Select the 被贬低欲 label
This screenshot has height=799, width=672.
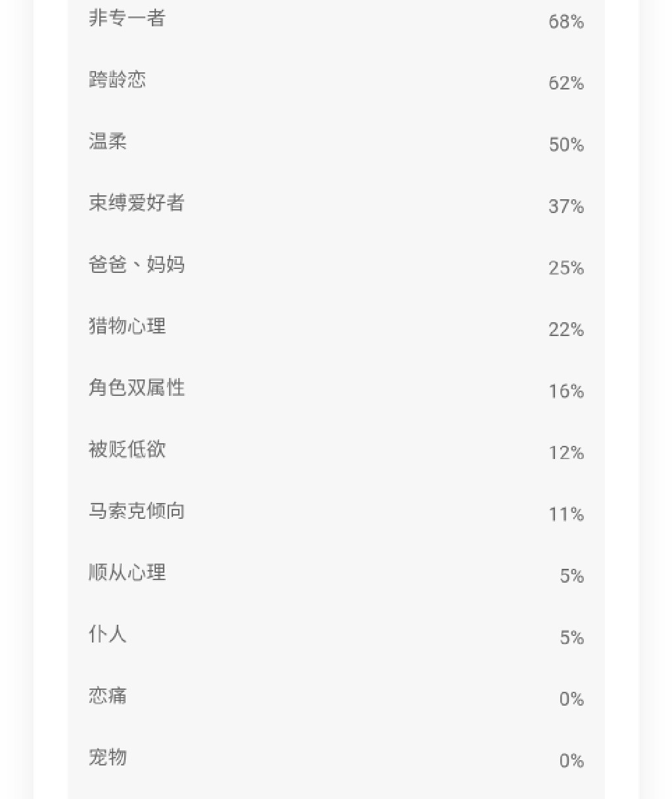tap(127, 450)
